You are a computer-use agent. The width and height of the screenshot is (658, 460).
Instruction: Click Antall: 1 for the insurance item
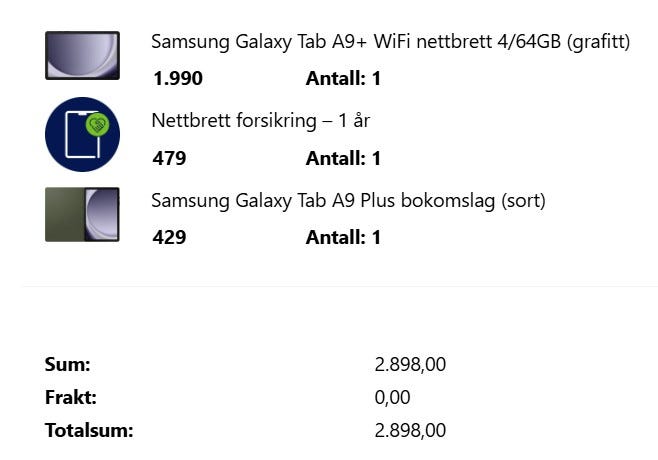[x=343, y=158]
